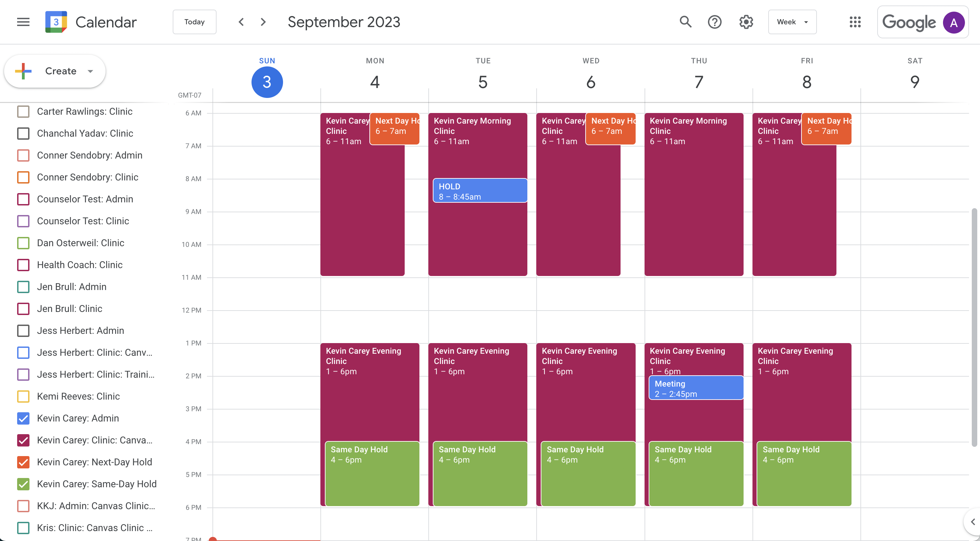Open the Week view dropdown
980x541 pixels.
(x=792, y=22)
